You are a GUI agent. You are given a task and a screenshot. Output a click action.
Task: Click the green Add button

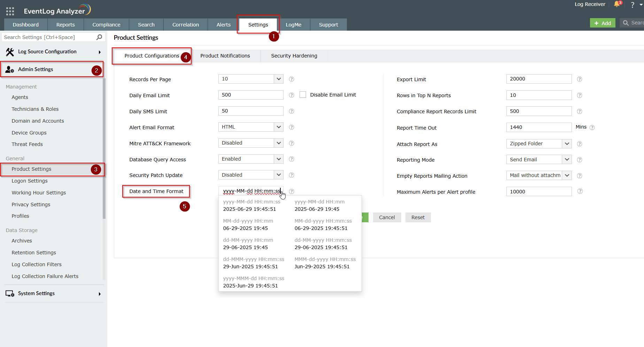pyautogui.click(x=603, y=23)
